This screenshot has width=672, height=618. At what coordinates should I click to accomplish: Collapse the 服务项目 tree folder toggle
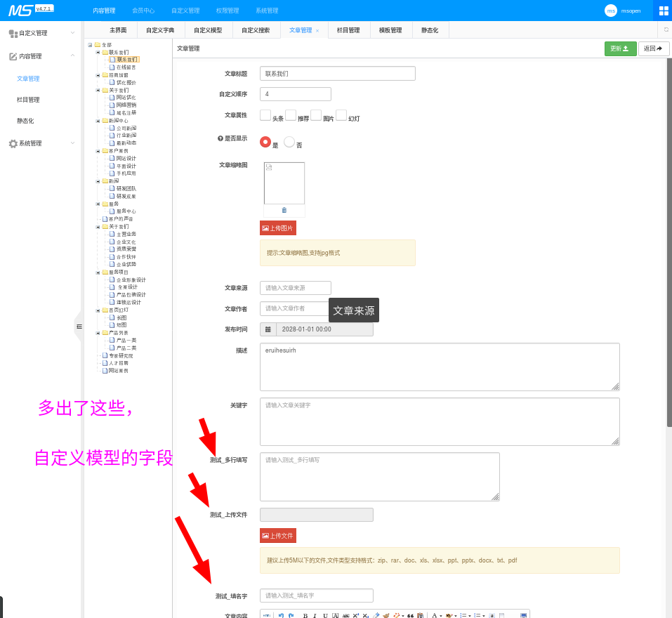pyautogui.click(x=98, y=272)
